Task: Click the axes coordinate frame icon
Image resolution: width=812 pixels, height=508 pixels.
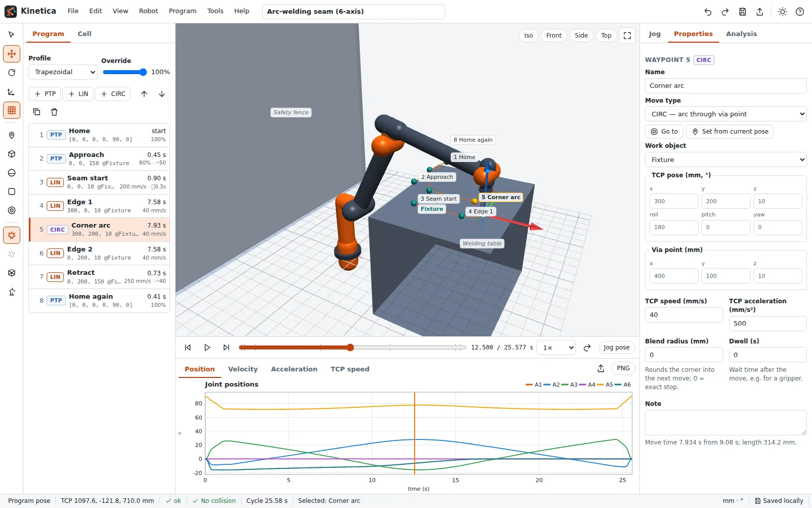Action: click(x=12, y=91)
